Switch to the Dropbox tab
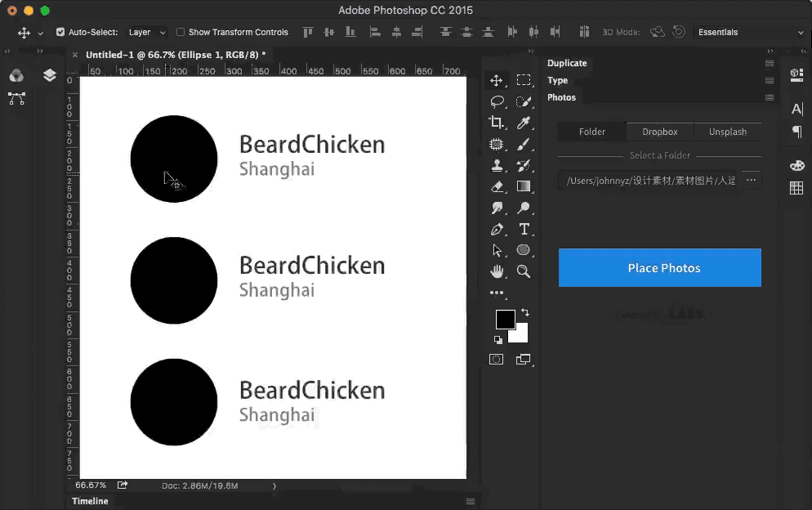Image resolution: width=812 pixels, height=510 pixels. (659, 132)
